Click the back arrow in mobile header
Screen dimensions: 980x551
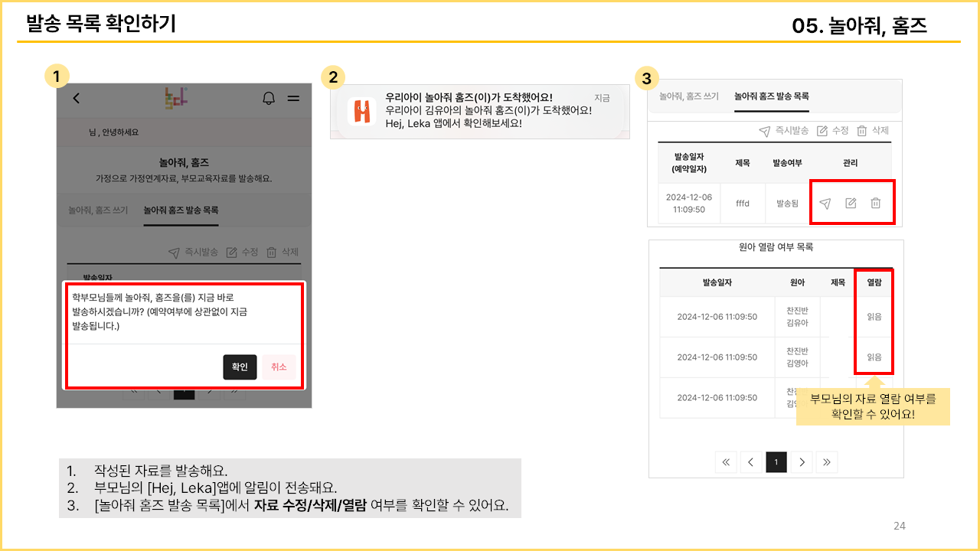tap(76, 98)
